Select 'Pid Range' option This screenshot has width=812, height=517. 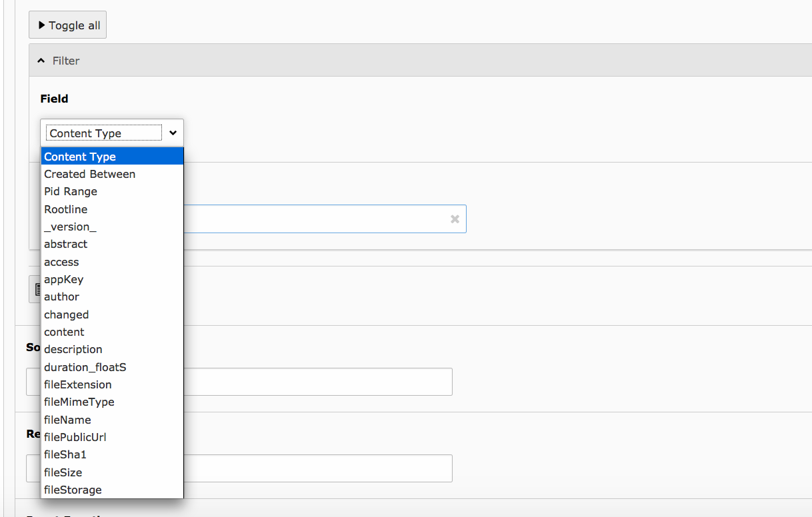[71, 191]
